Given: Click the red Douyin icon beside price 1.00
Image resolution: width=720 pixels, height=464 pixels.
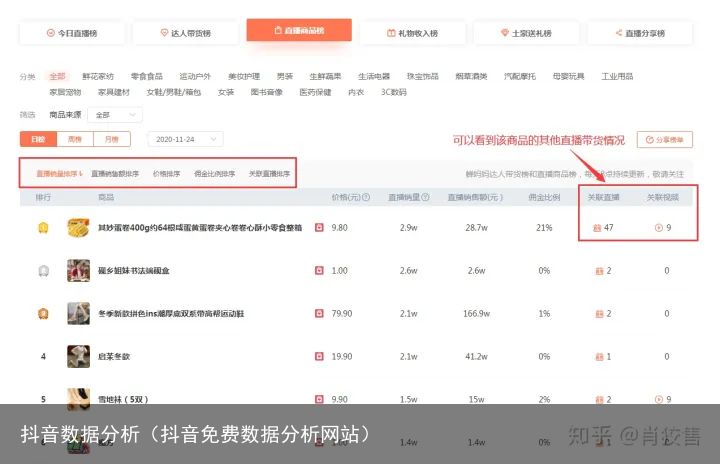Looking at the screenshot, I should (319, 271).
